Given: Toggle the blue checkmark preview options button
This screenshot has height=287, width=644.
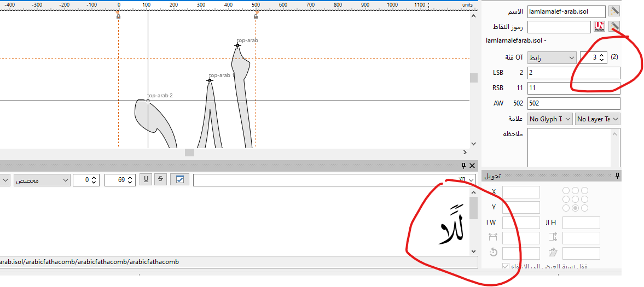Looking at the screenshot, I should coord(179,179).
